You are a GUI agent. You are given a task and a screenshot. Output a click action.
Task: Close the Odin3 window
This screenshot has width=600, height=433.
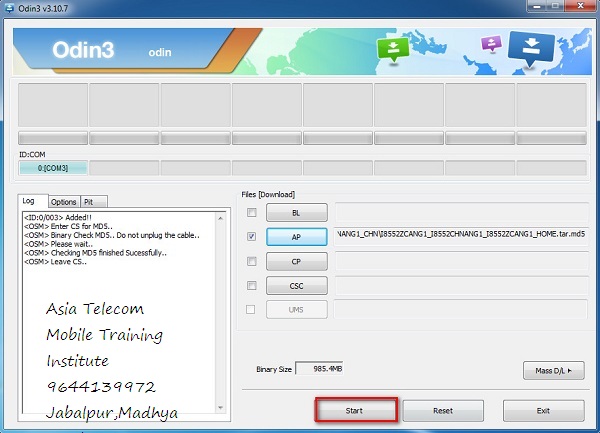[x=580, y=6]
